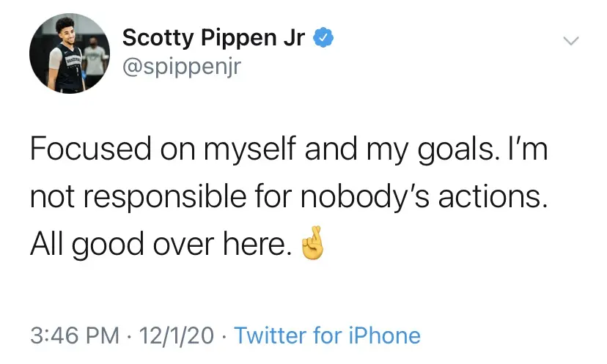
Task: Click the line starting "Focused on myself"
Action: click(288, 150)
